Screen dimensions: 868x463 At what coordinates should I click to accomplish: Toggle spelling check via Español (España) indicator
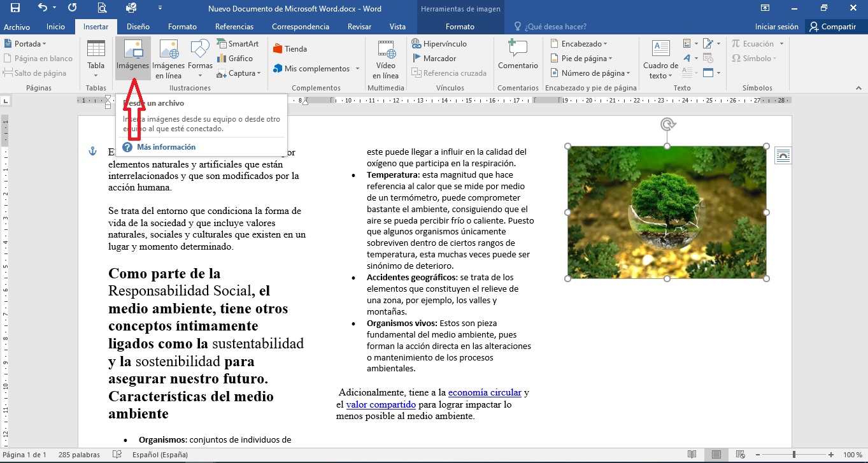tap(160, 454)
